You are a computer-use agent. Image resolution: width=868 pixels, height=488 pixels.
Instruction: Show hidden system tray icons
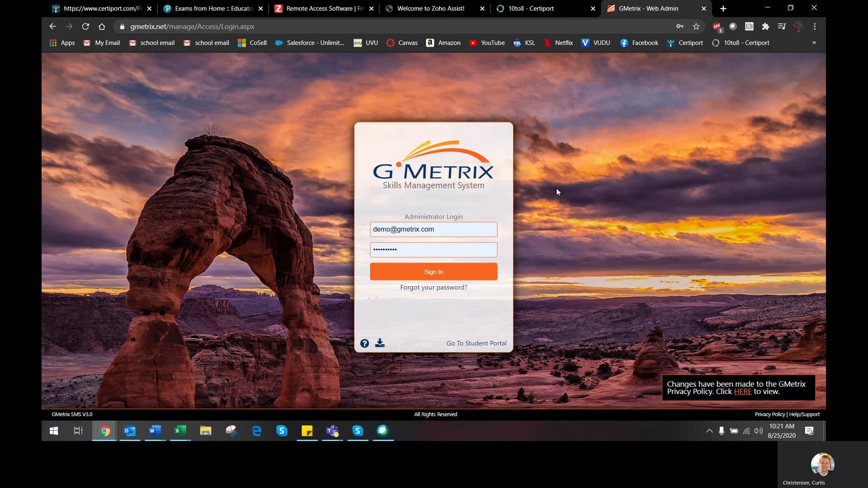709,431
